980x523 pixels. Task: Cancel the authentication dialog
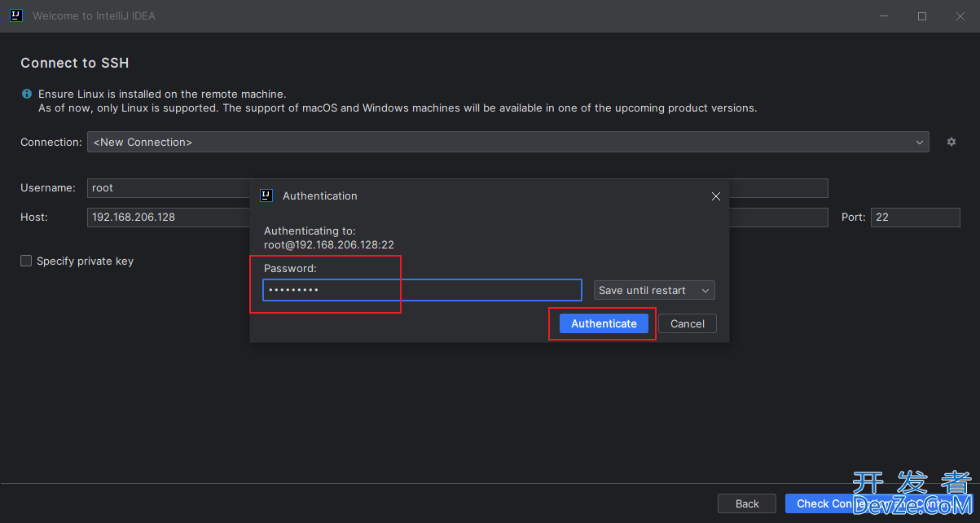(x=687, y=323)
